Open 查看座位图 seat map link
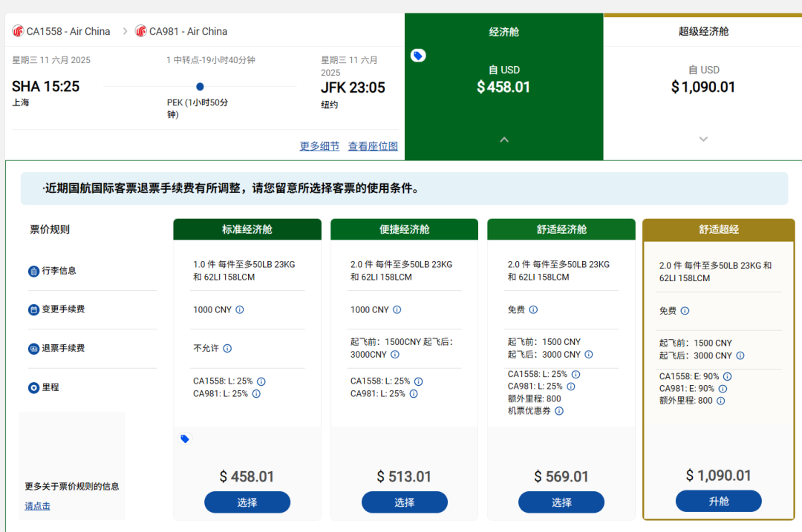This screenshot has width=802, height=532. click(x=373, y=146)
